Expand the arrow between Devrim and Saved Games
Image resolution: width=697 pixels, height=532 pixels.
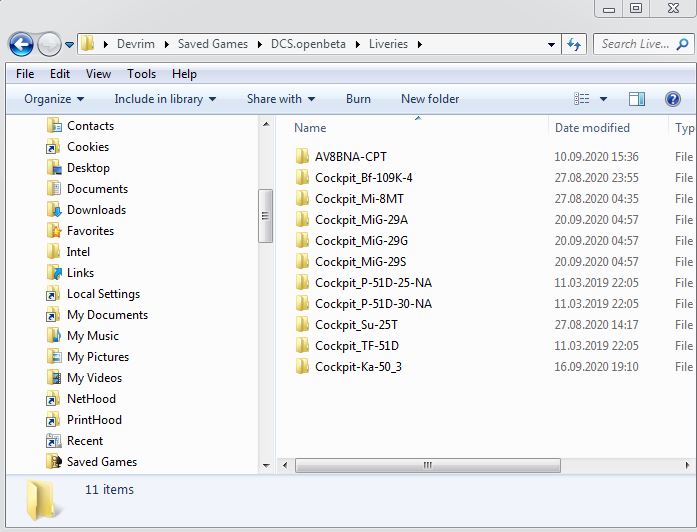[x=166, y=44]
